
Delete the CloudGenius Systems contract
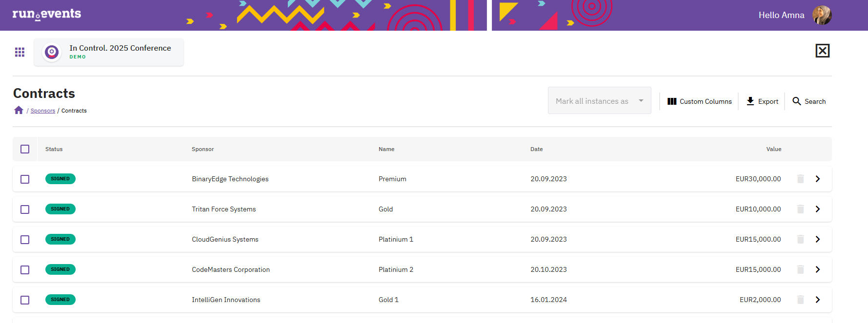tap(801, 239)
